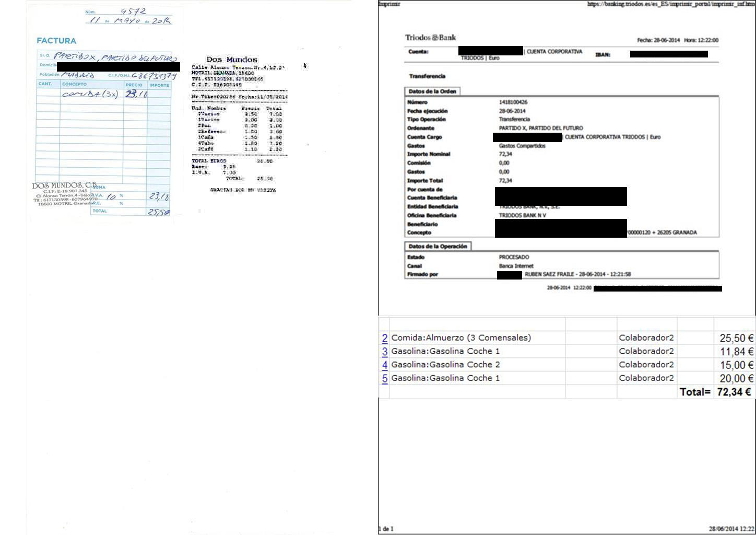Image resolution: width=756 pixels, height=535 pixels.
Task: Click the 'IBAN:' label
Action: (603, 54)
